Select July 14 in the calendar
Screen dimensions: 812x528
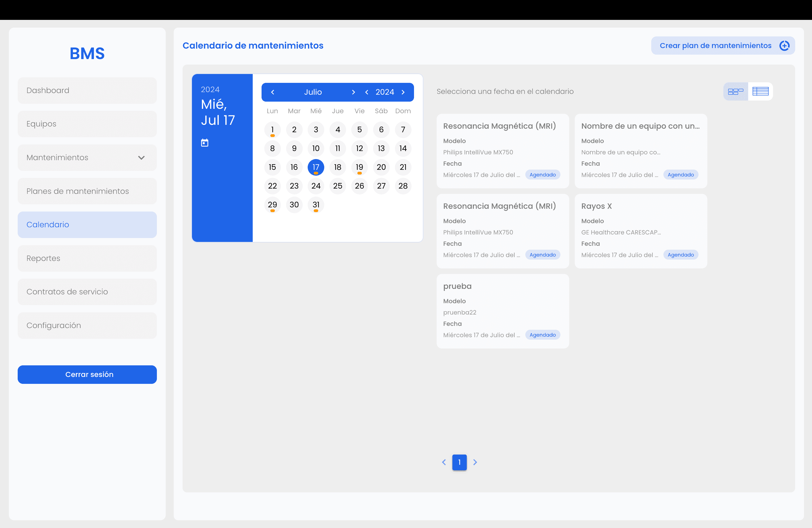[x=403, y=148]
